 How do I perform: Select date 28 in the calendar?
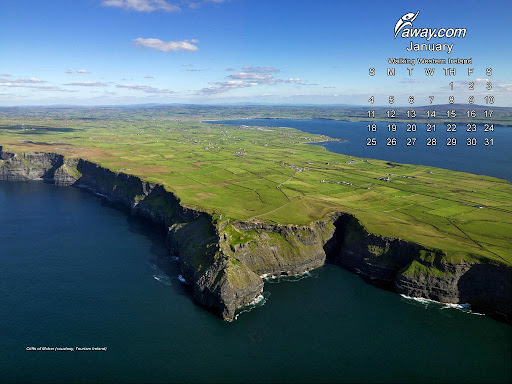pyautogui.click(x=431, y=142)
